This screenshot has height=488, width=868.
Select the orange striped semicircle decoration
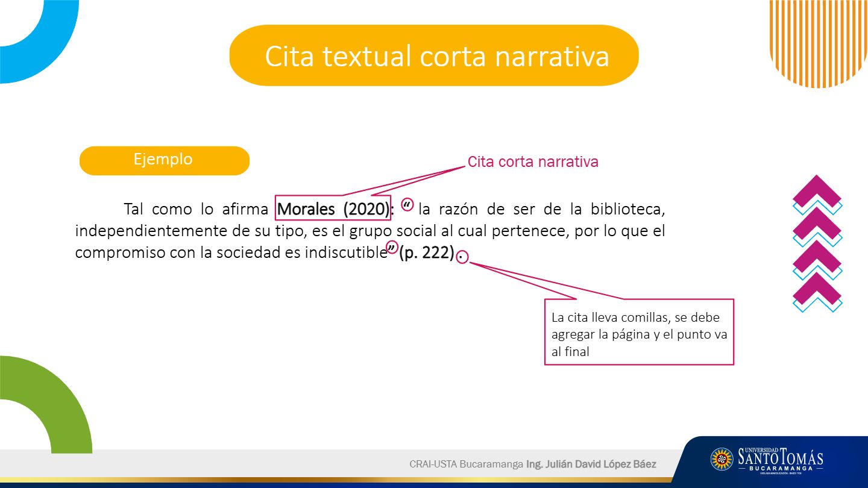click(818, 42)
